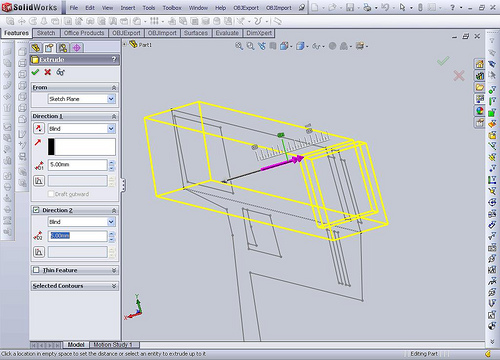Toggle detailed preview eyeglasses icon
The image size is (500, 360).
click(60, 72)
